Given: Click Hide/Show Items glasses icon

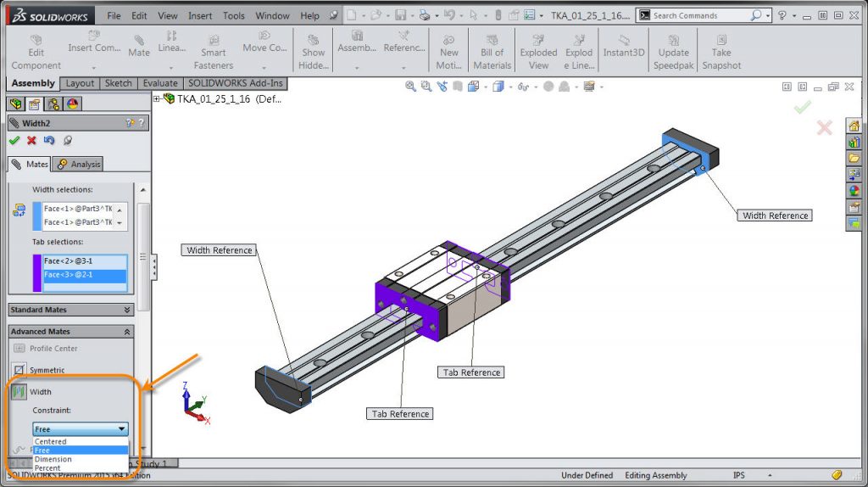Looking at the screenshot, I should click(x=523, y=87).
